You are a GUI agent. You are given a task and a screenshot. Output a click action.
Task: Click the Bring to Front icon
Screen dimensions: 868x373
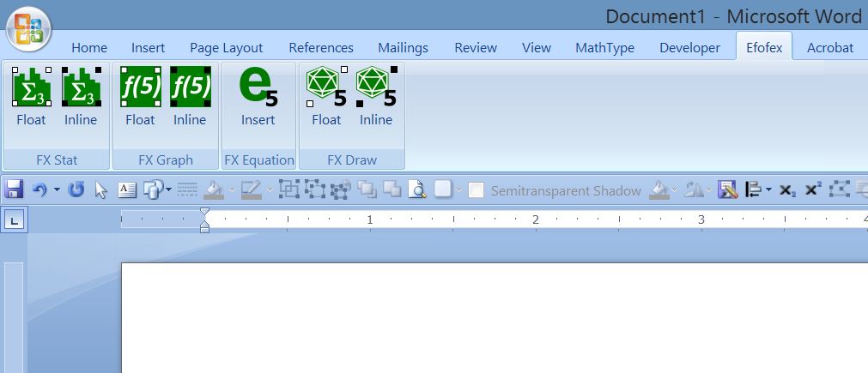[367, 190]
